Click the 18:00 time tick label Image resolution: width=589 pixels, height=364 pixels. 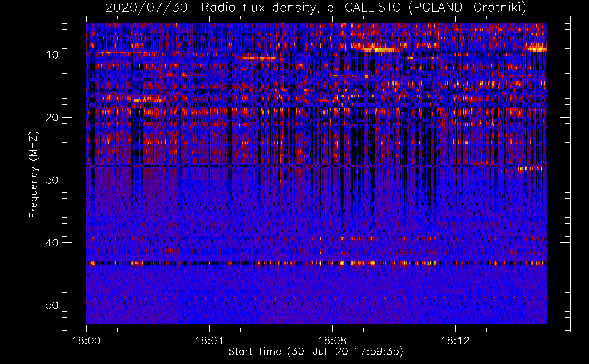click(x=86, y=341)
